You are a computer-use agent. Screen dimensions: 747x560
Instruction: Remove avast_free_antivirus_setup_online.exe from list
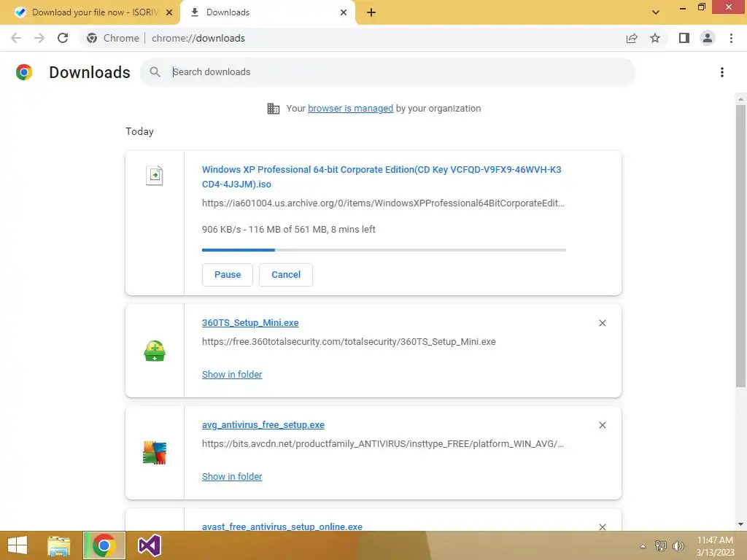(602, 526)
